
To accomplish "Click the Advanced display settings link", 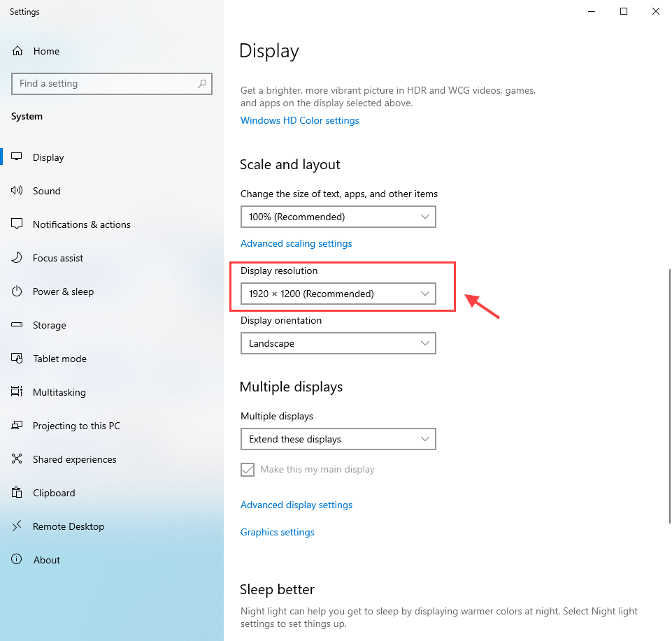I will pos(296,505).
